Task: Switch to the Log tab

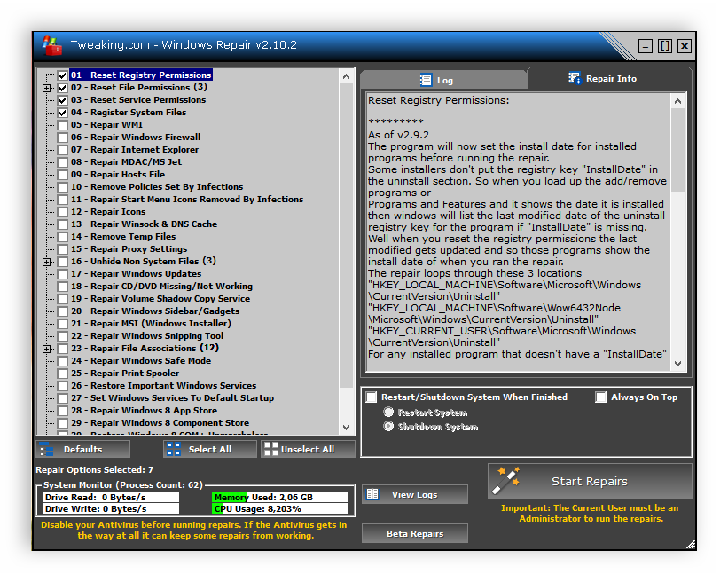Action: [x=443, y=80]
